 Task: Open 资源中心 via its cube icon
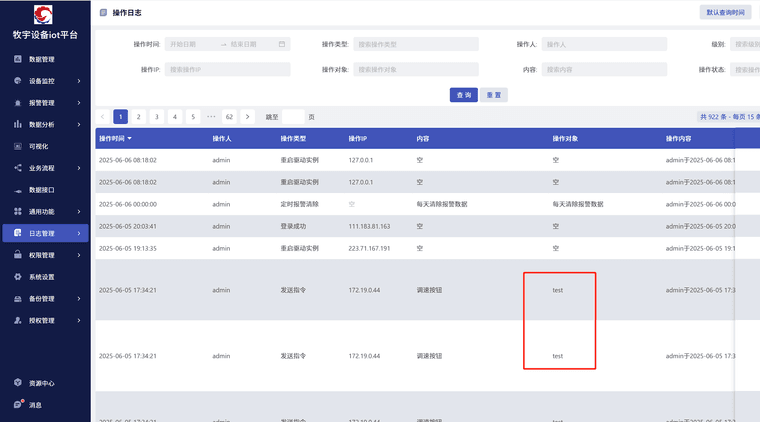(x=17, y=383)
